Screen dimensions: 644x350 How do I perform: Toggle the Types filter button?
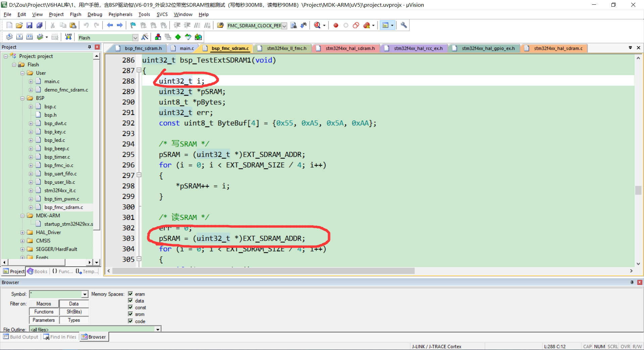[x=74, y=320]
